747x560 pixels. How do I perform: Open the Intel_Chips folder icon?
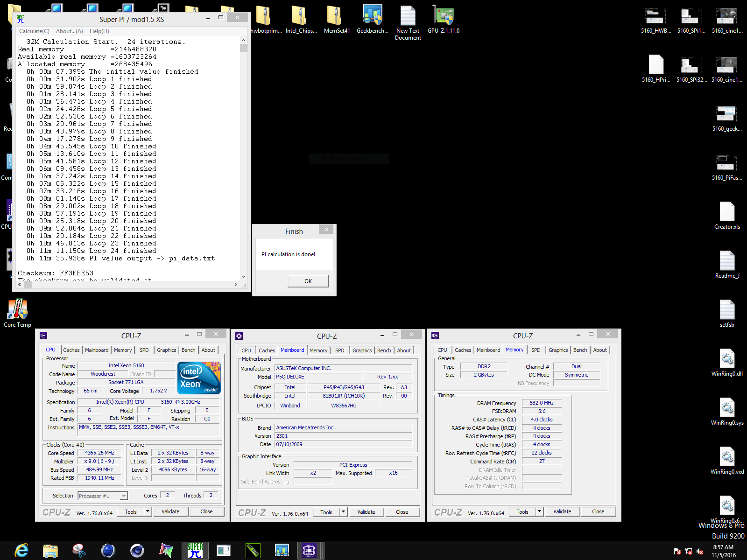coord(301,19)
